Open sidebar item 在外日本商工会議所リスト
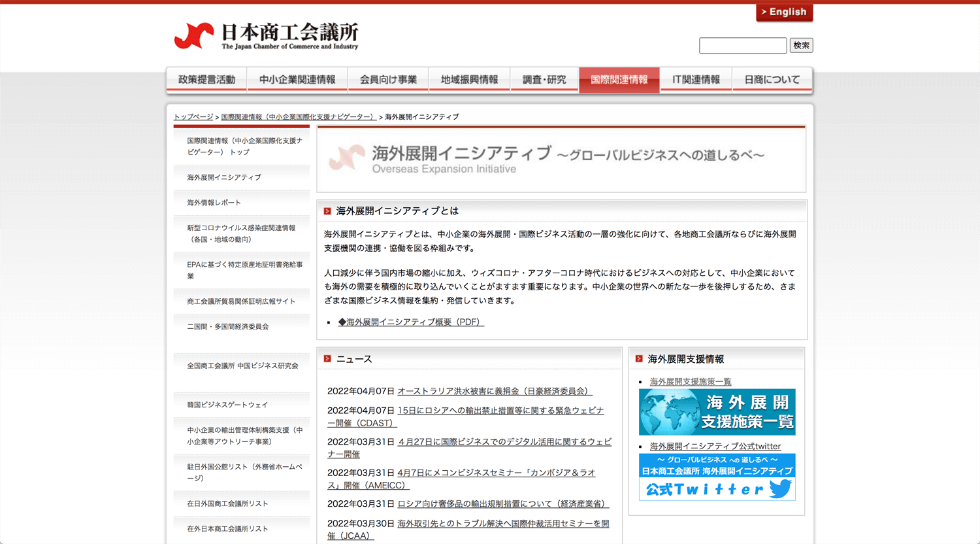This screenshot has height=544, width=980. (242, 528)
